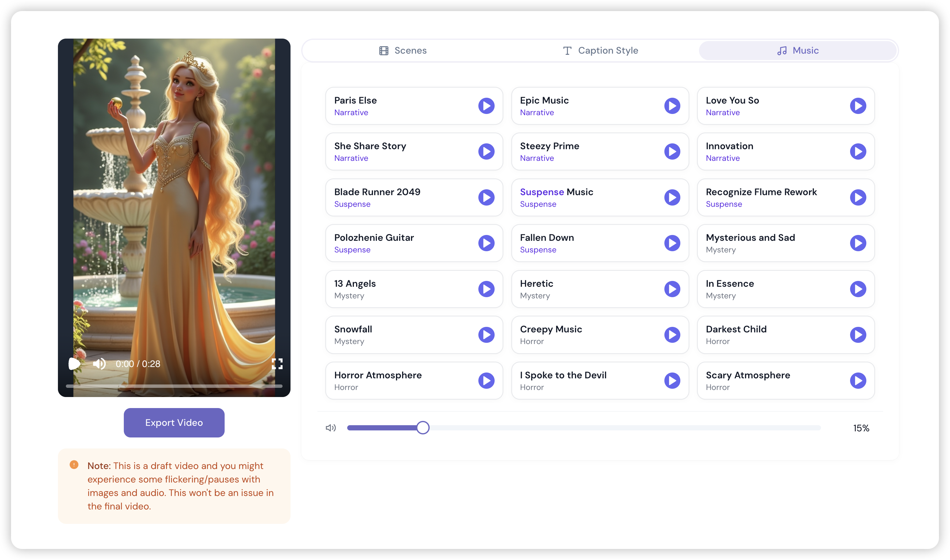Select the Blade Runner 2049 title

pos(377,192)
